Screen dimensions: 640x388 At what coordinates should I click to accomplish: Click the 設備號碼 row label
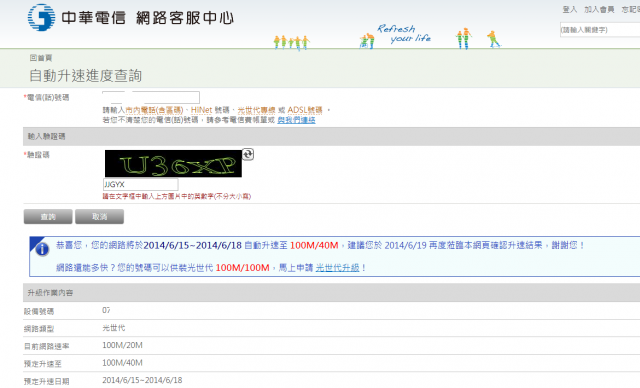click(x=39, y=312)
